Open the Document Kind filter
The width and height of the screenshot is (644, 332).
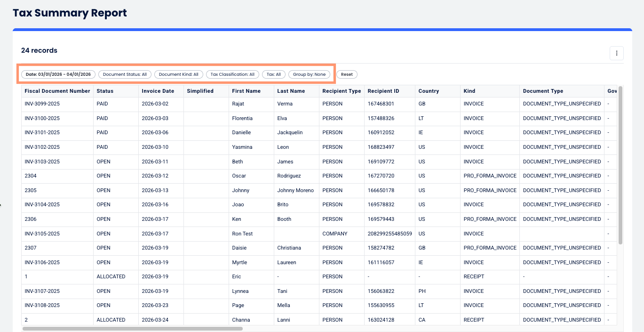[178, 74]
